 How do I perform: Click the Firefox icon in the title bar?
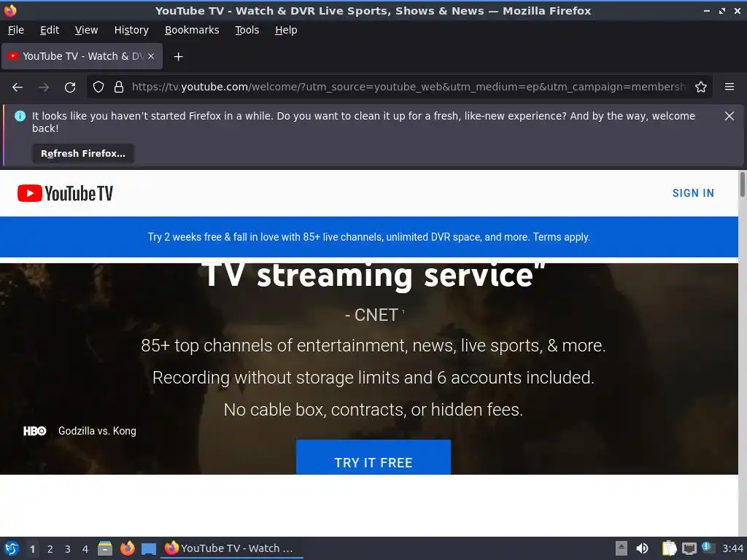[x=10, y=10]
